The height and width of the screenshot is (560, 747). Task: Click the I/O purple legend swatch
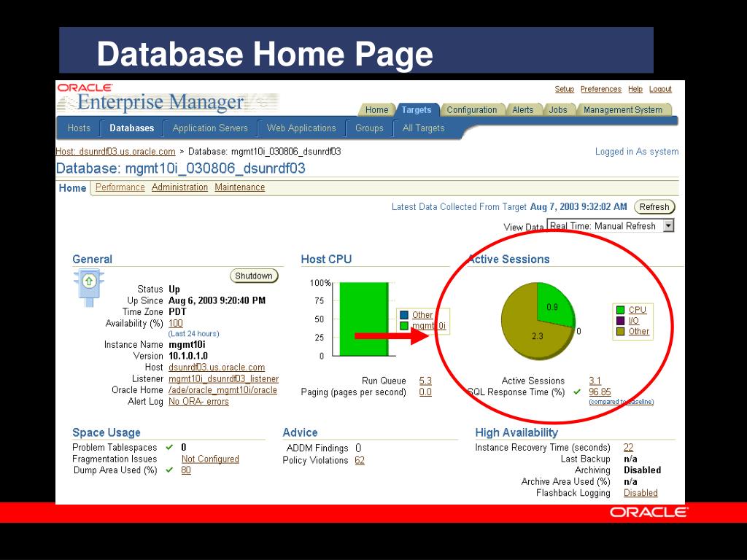click(620, 321)
